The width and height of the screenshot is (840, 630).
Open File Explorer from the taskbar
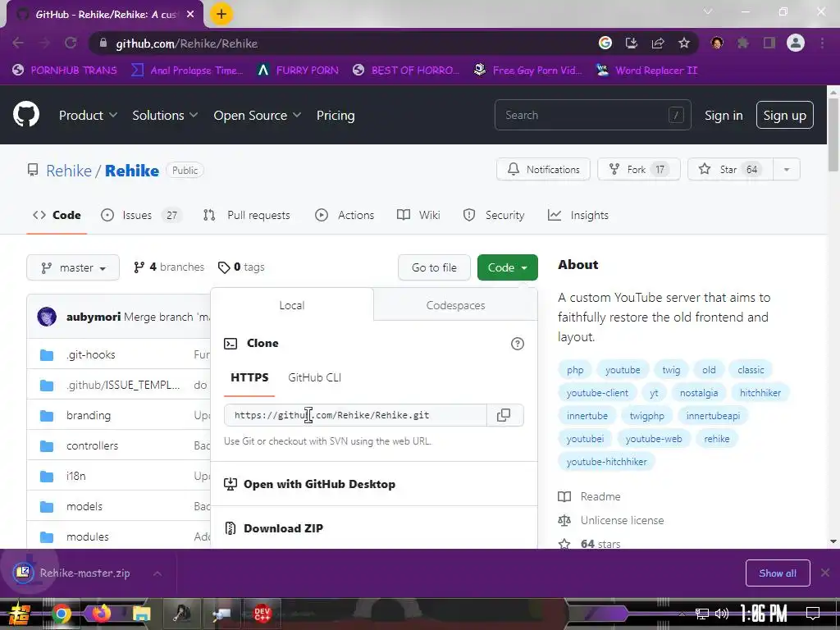point(141,614)
